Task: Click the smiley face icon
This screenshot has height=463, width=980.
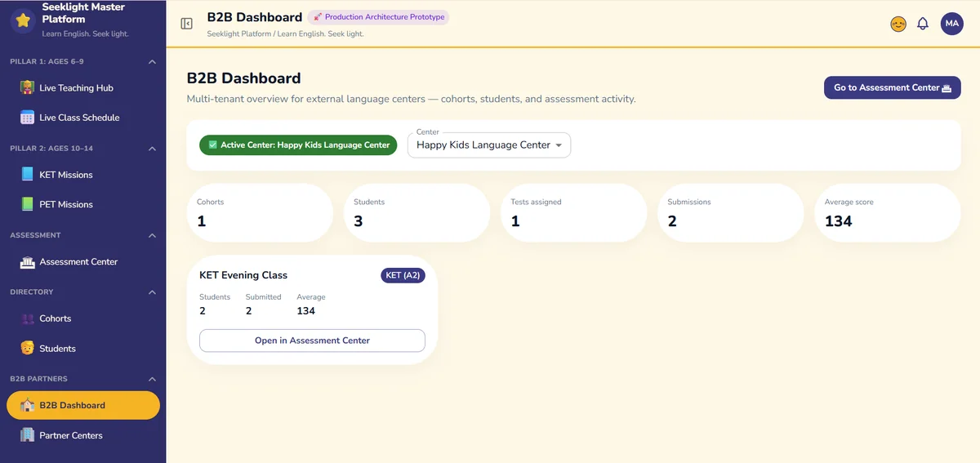Action: point(898,24)
